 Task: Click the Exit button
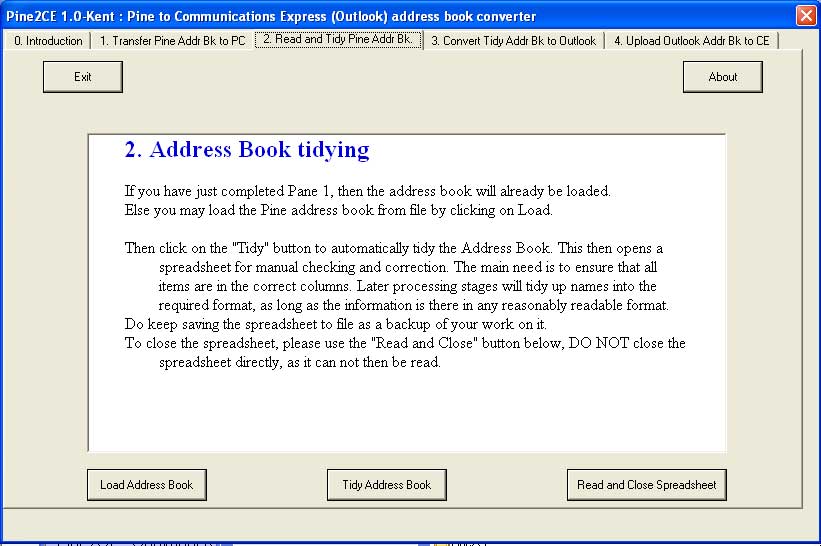(83, 77)
